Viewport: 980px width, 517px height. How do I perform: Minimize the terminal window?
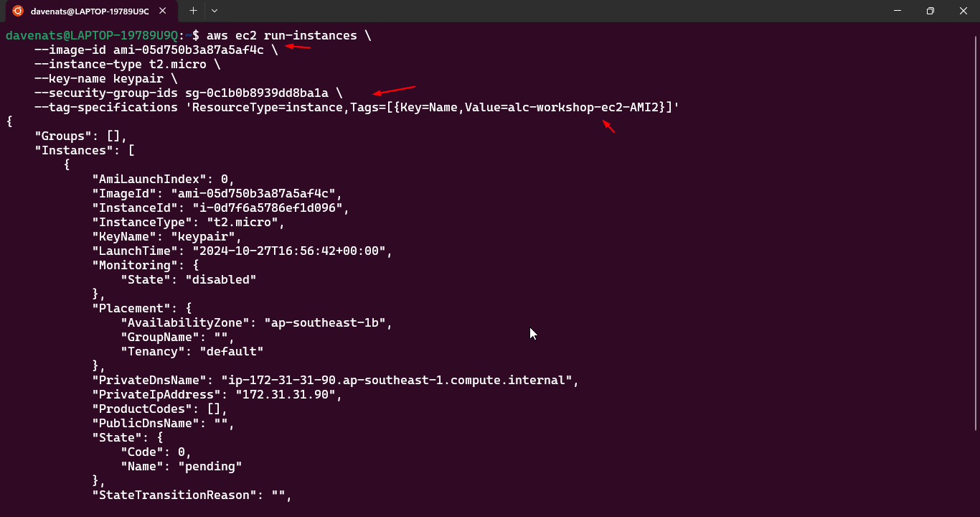[x=897, y=11]
